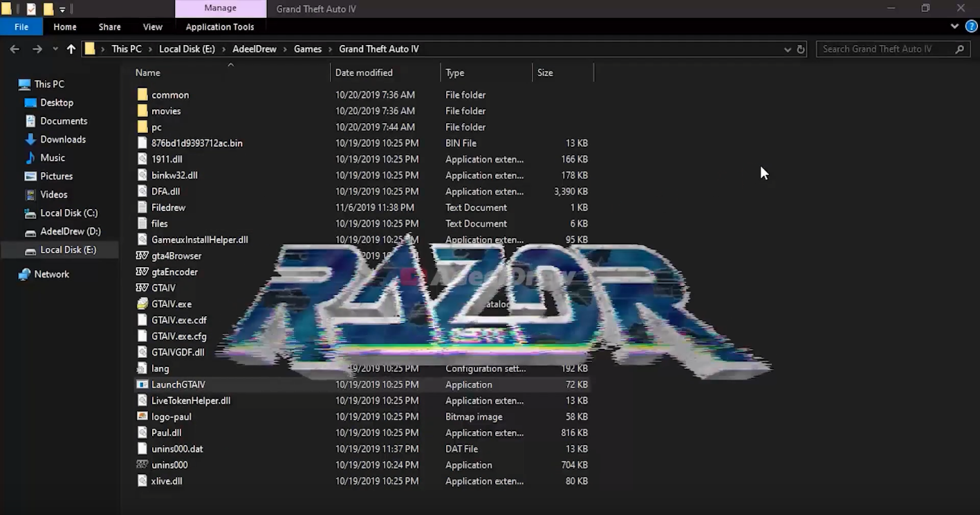Click the Downloads arrow icon in the navigation pane
980x515 pixels.
tap(30, 139)
